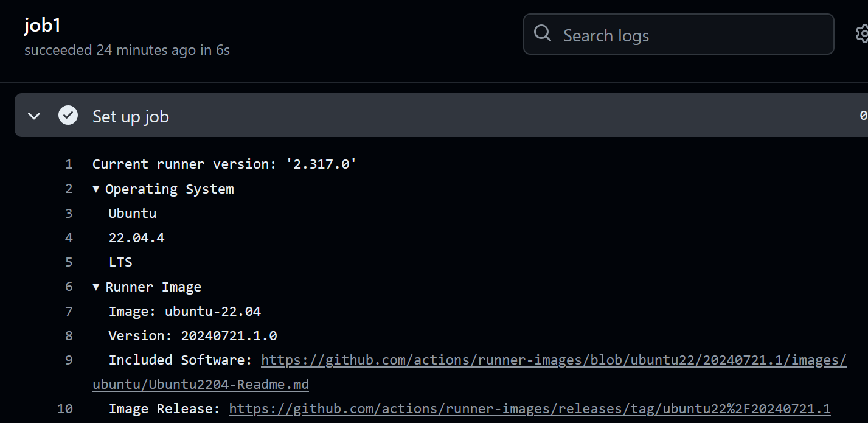Image resolution: width=868 pixels, height=423 pixels.
Task: Click the 'Ubuntu' log line text
Action: pos(133,213)
